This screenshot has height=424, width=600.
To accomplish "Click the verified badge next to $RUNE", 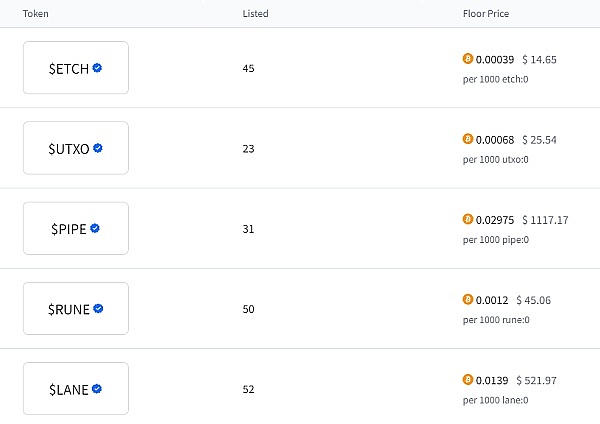I will 97,309.
